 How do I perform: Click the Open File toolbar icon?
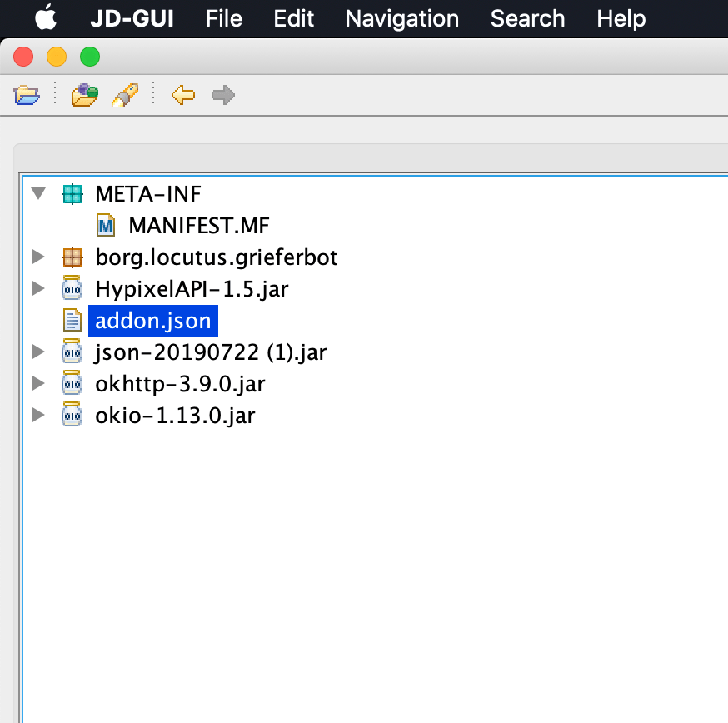26,94
